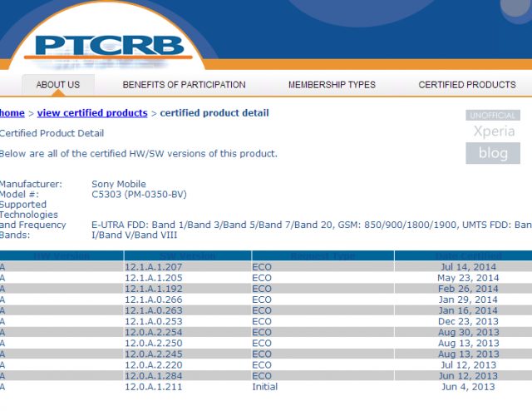Select software version 12.1.A.1.192

pyautogui.click(x=153, y=289)
